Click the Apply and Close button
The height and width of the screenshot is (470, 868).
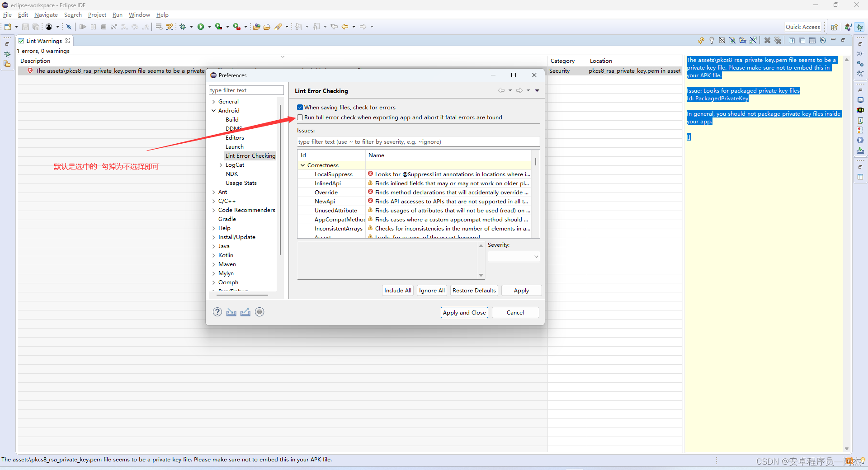pyautogui.click(x=464, y=312)
